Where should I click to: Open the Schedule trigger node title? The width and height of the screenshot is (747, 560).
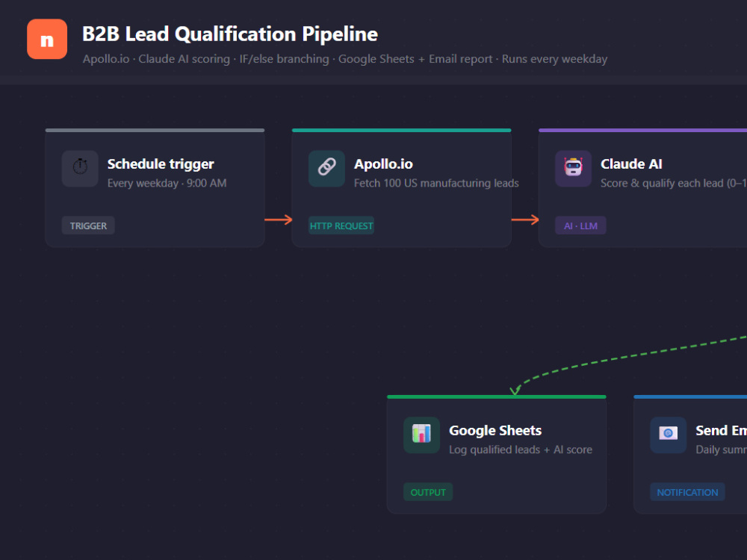coord(161,164)
